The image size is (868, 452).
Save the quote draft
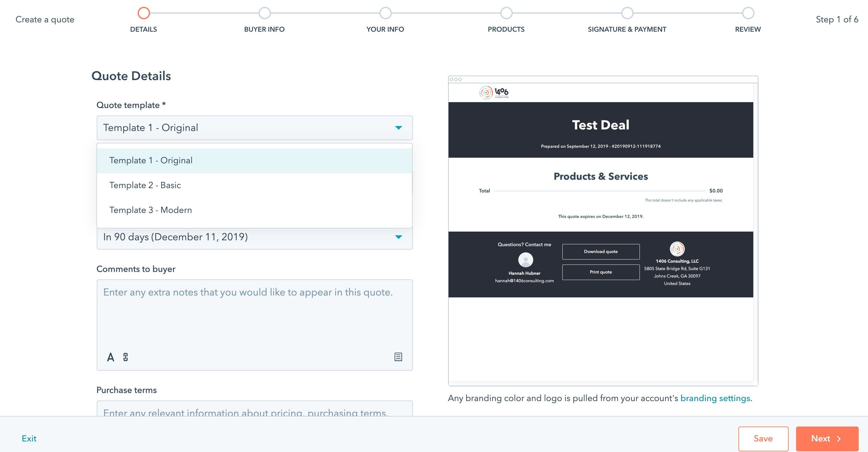(763, 438)
